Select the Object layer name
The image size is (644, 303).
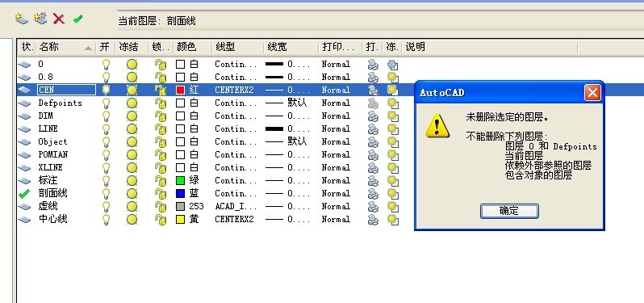pyautogui.click(x=52, y=142)
